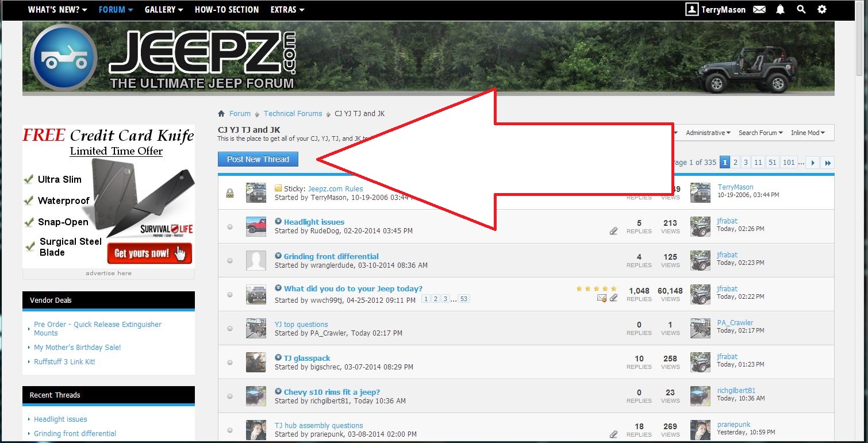Image resolution: width=868 pixels, height=443 pixels.
Task: Go to first new post in Chevy s10 rims thread
Action: (278, 392)
